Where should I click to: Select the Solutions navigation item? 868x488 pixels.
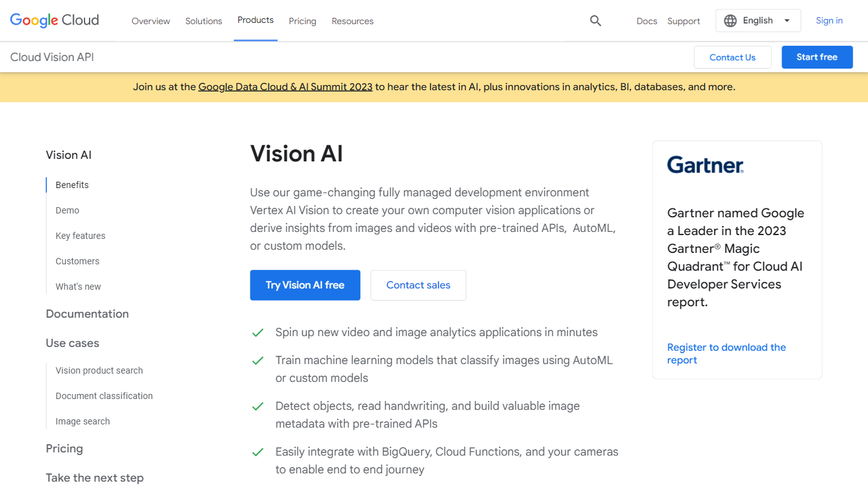pyautogui.click(x=203, y=21)
